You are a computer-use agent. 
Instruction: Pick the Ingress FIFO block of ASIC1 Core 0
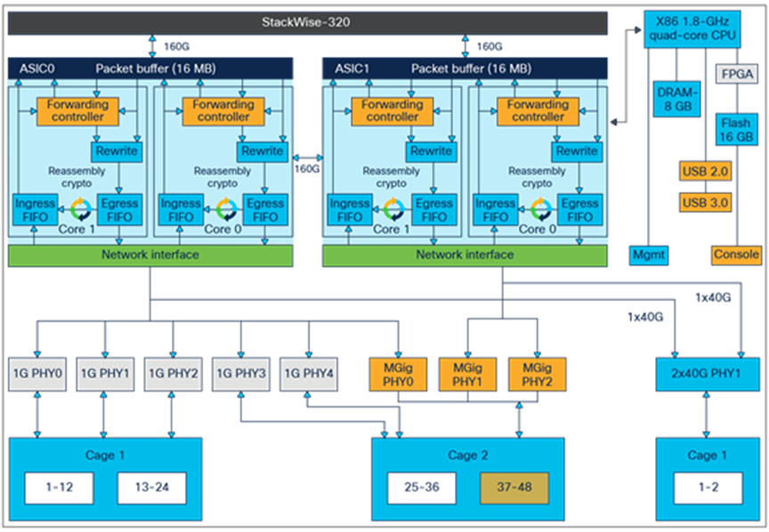(x=495, y=210)
